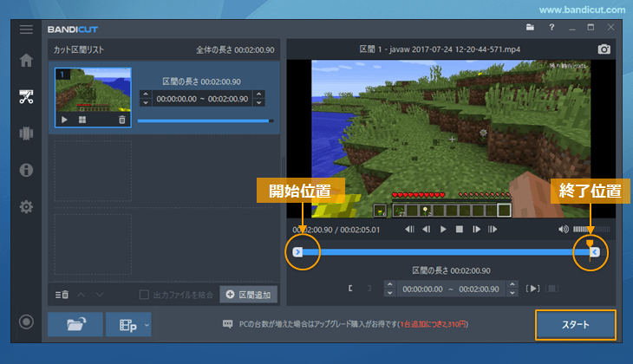Click the file name javaw 2017-07-24 12-20-44-571.mp4
This screenshot has width=633, height=364.
[454, 49]
